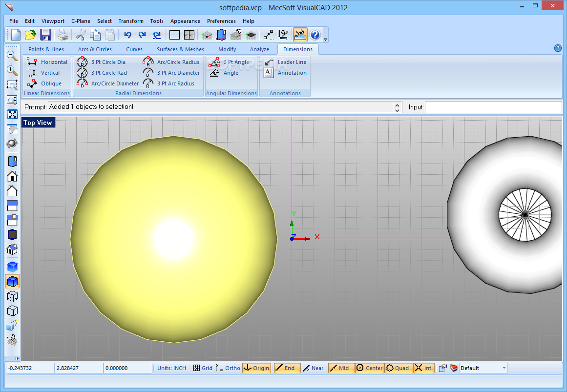
Task: Click the Arc/Circle Radius tool
Action: coord(171,62)
